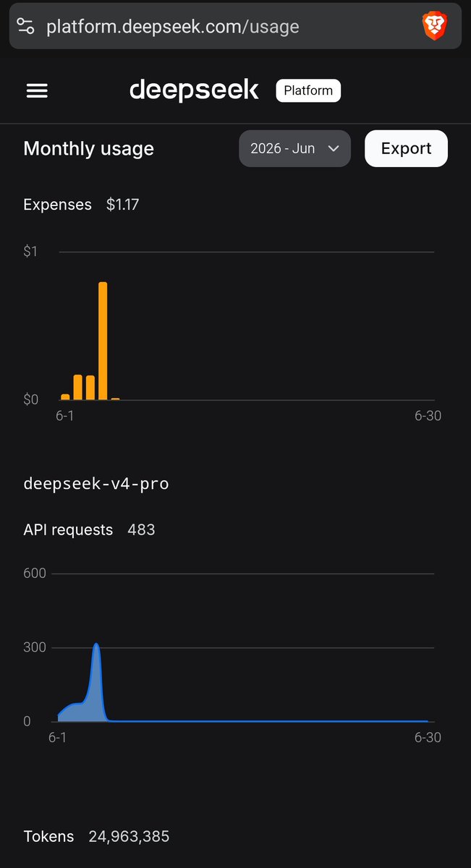Click the 6-30 label under expenses chart
This screenshot has height=868, width=471.
[428, 416]
